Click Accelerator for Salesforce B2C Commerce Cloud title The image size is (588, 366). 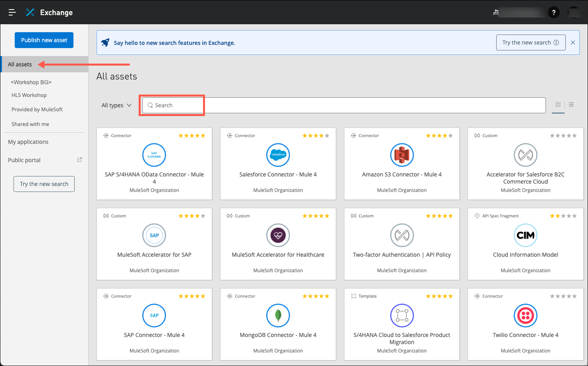point(526,178)
